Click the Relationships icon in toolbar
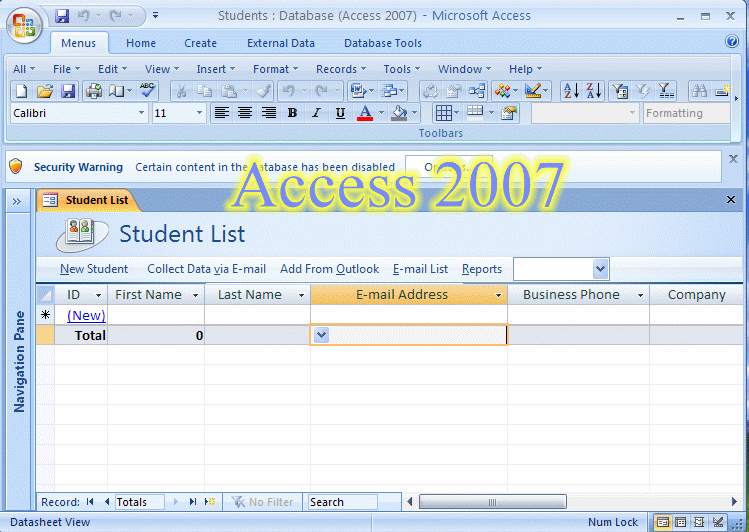This screenshot has height=532, width=749. tap(477, 91)
